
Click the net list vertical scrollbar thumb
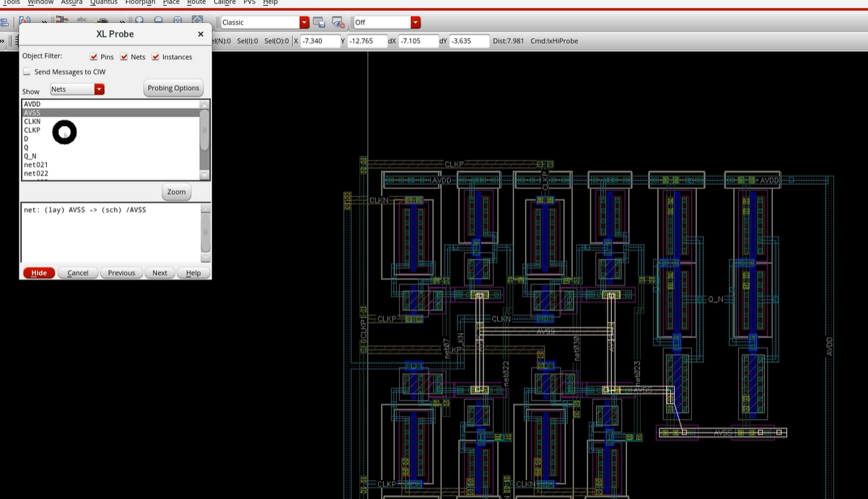click(205, 130)
